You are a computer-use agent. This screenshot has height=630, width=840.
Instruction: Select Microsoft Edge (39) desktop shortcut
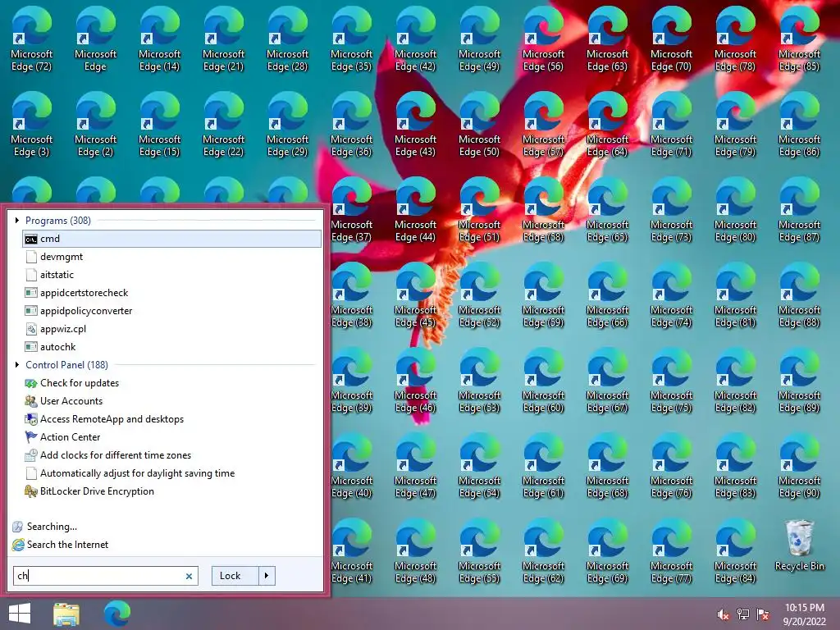click(x=351, y=381)
